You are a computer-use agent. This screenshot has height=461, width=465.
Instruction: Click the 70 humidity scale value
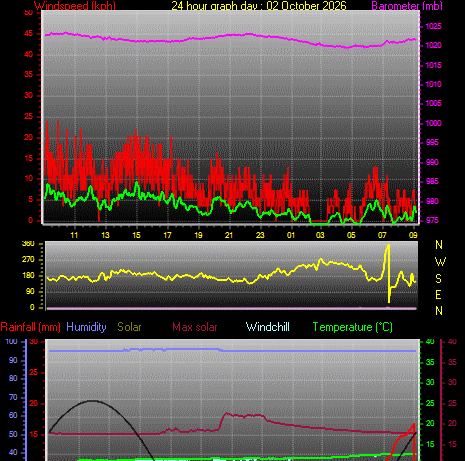pyautogui.click(x=13, y=397)
